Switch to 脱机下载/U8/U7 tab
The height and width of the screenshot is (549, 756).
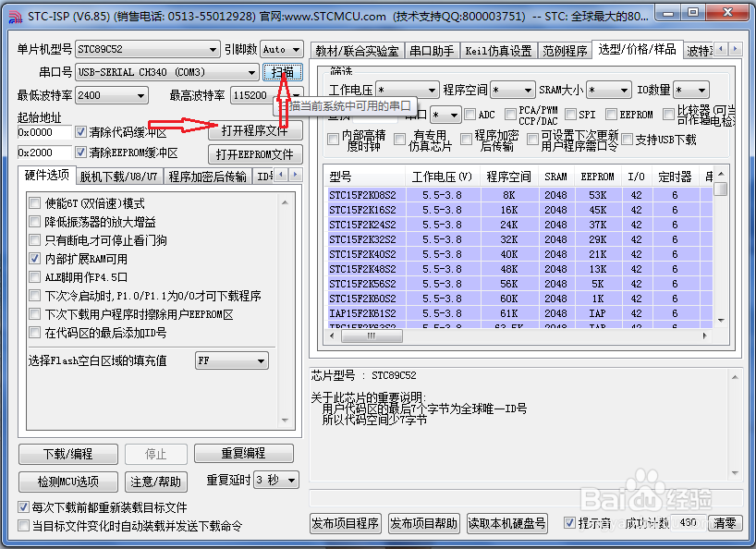[x=119, y=177]
